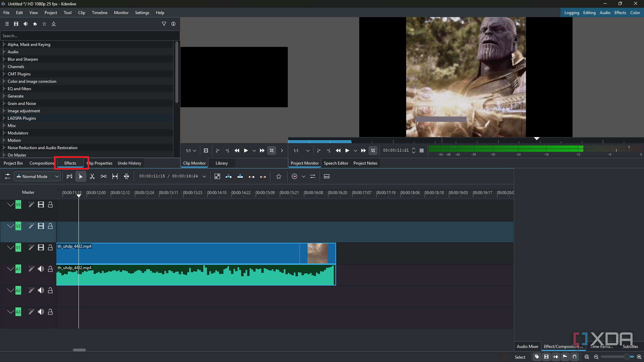Switch to Logging workspace layout
The width and height of the screenshot is (644, 362).
[x=572, y=13]
